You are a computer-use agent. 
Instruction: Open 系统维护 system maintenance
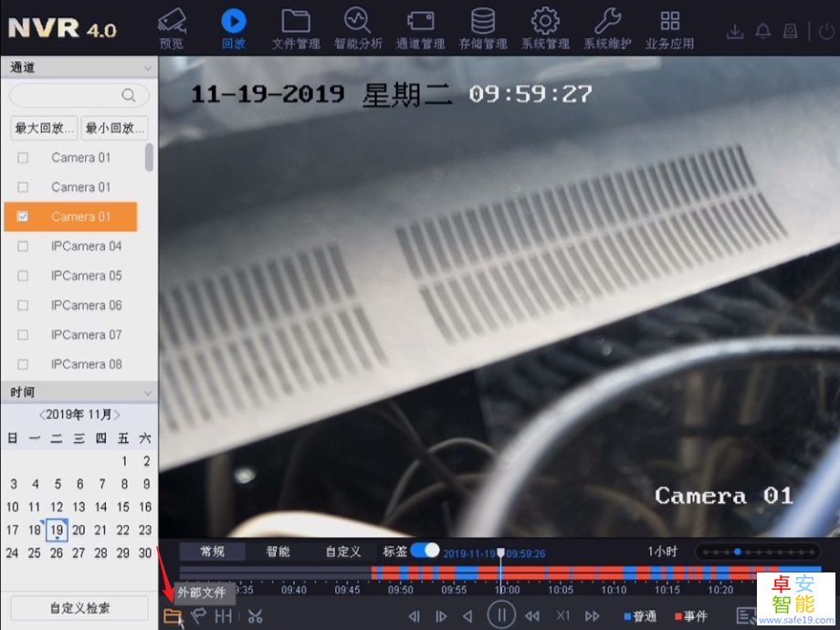(x=607, y=27)
